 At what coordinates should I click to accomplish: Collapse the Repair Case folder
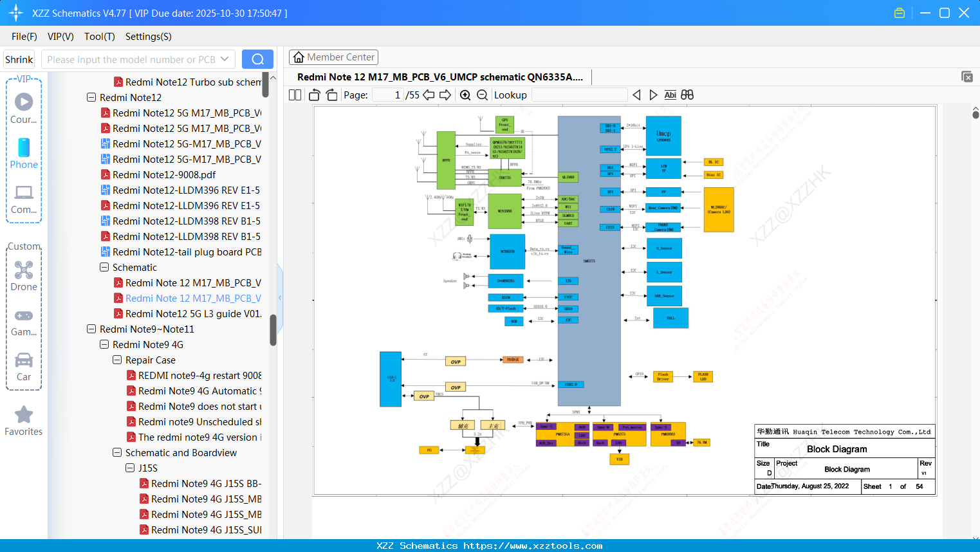tap(117, 360)
